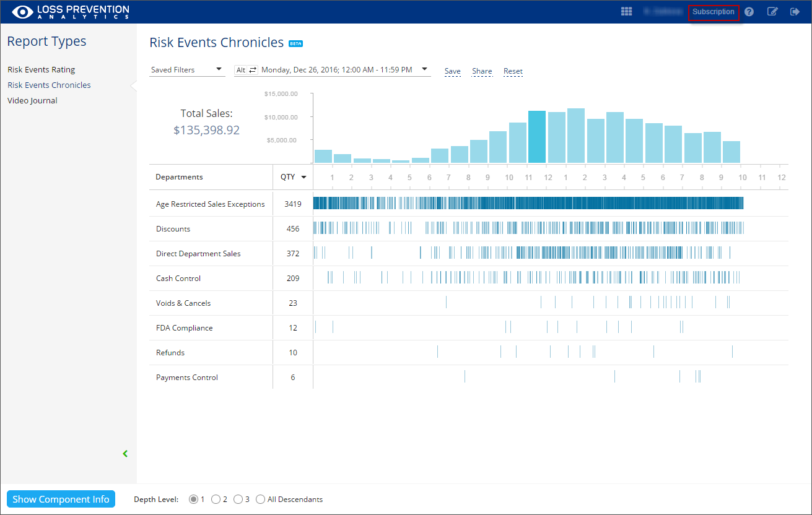
Task: Click the Alt button next to date picker
Action: (241, 69)
